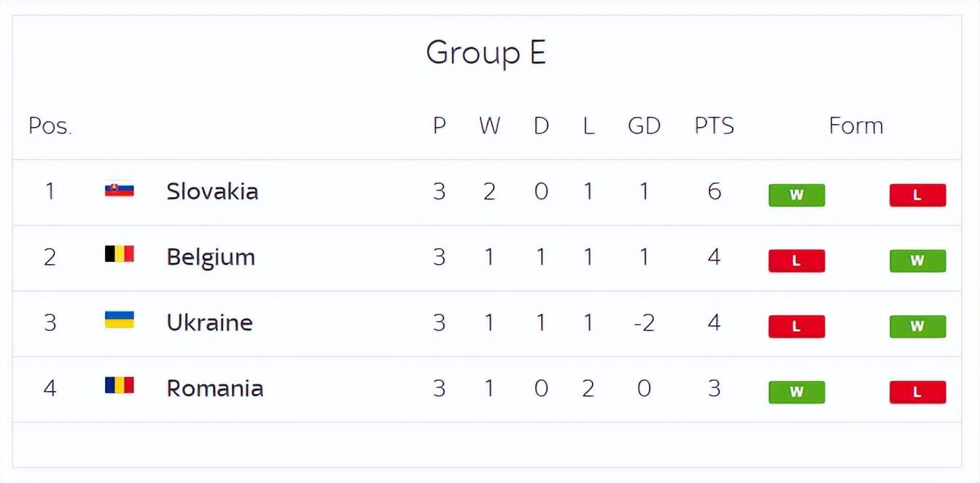Click Belgium's green W form badge
This screenshot has width=980, height=483.
917,260
